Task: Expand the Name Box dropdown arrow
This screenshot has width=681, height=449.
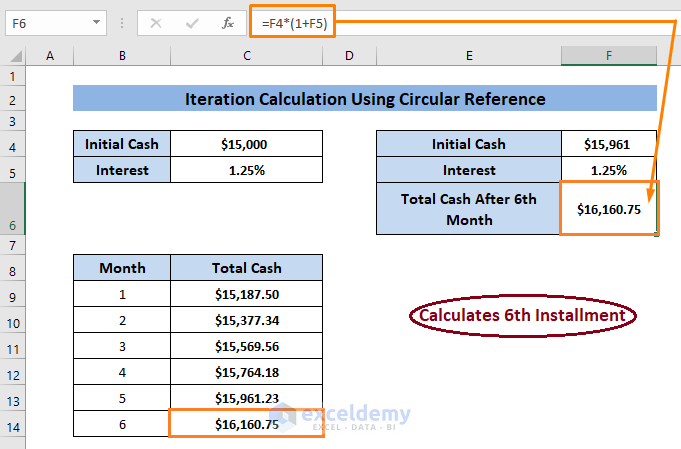Action: [x=96, y=22]
